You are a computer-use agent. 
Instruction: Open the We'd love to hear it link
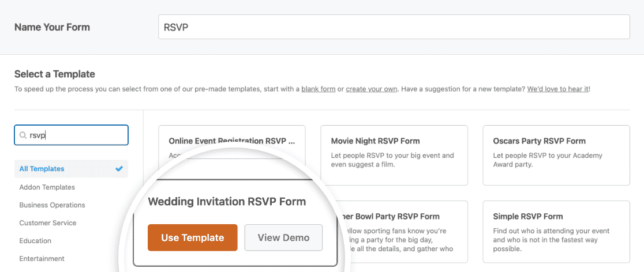click(x=558, y=89)
